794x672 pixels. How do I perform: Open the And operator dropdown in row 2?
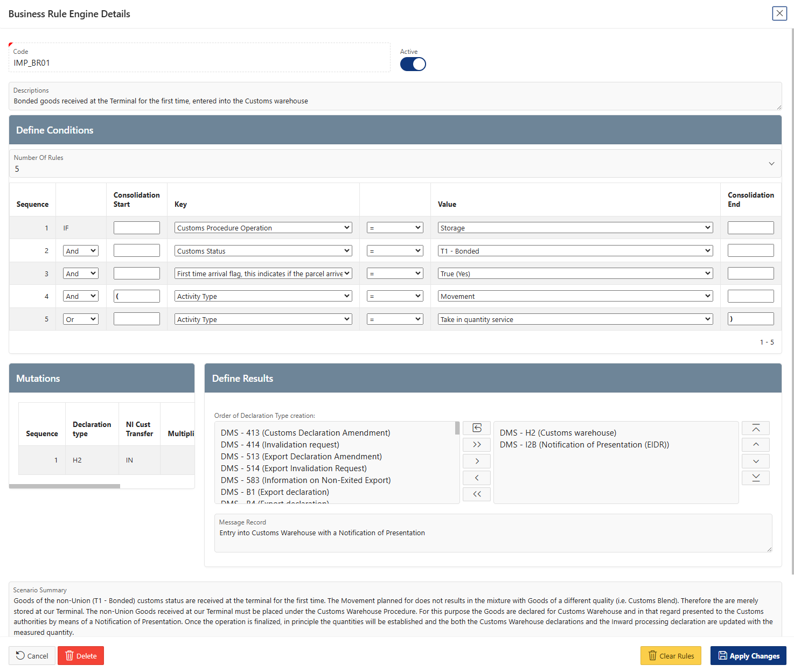click(81, 251)
